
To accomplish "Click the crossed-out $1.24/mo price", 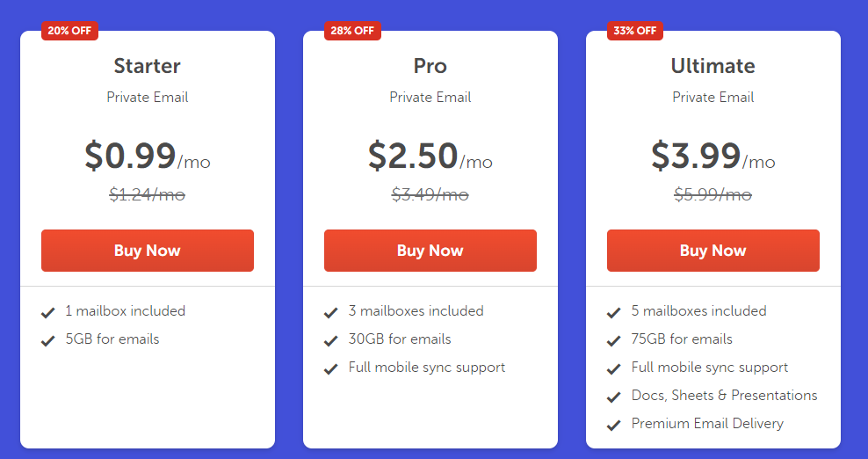I will click(148, 195).
